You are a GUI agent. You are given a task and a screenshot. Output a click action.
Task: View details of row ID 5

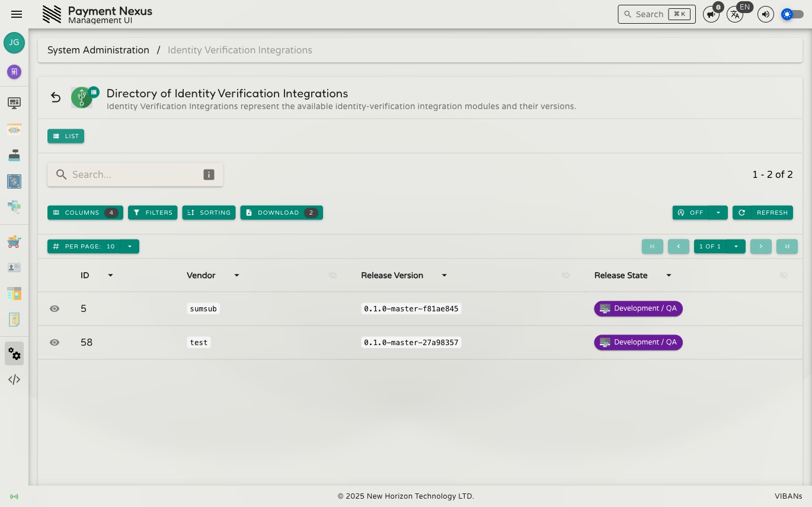(x=55, y=309)
